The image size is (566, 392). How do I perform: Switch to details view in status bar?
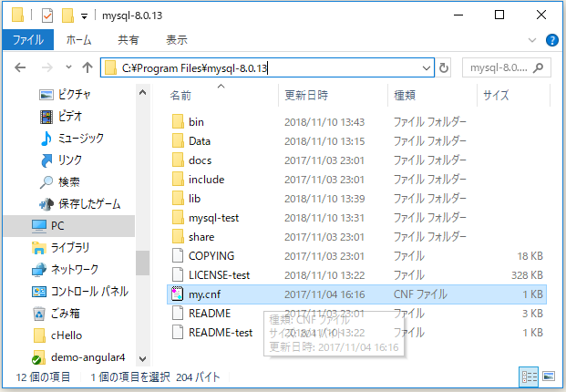click(x=530, y=377)
